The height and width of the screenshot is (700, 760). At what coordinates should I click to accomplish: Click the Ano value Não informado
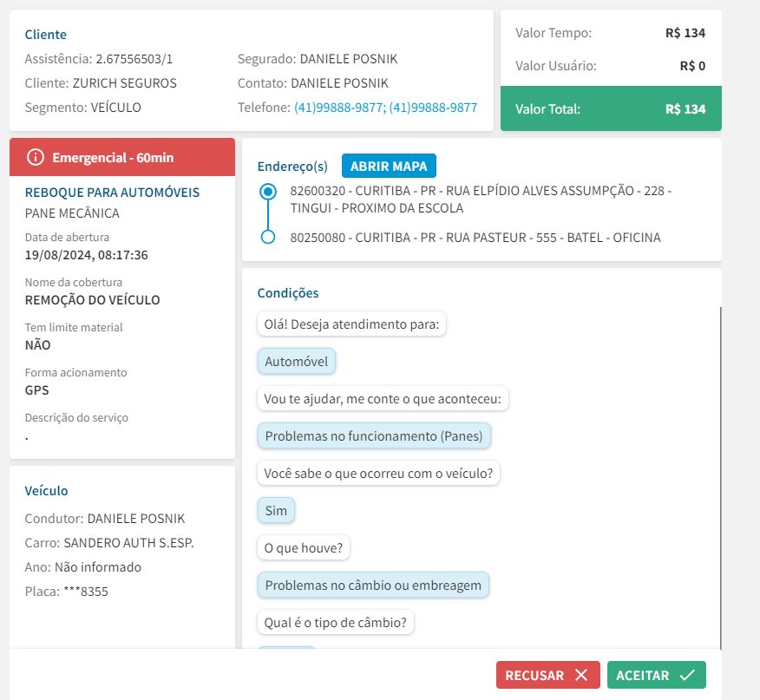point(98,567)
